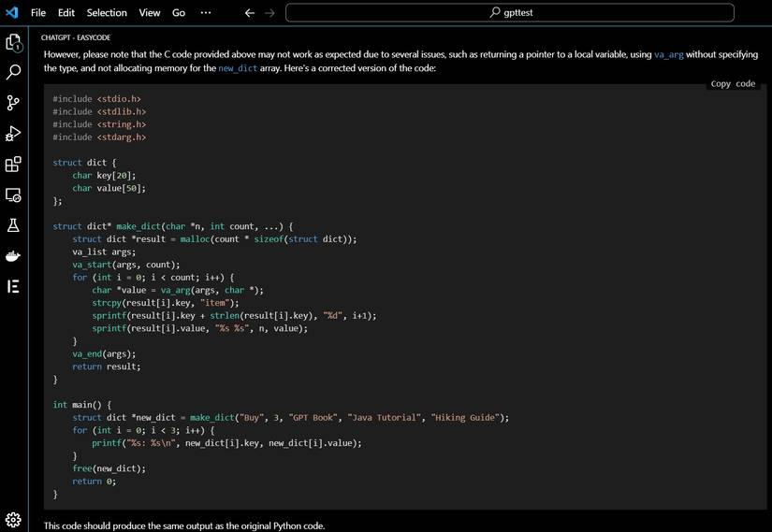772x532 pixels.
Task: Click the 'va_end(args);' line
Action: click(x=104, y=353)
